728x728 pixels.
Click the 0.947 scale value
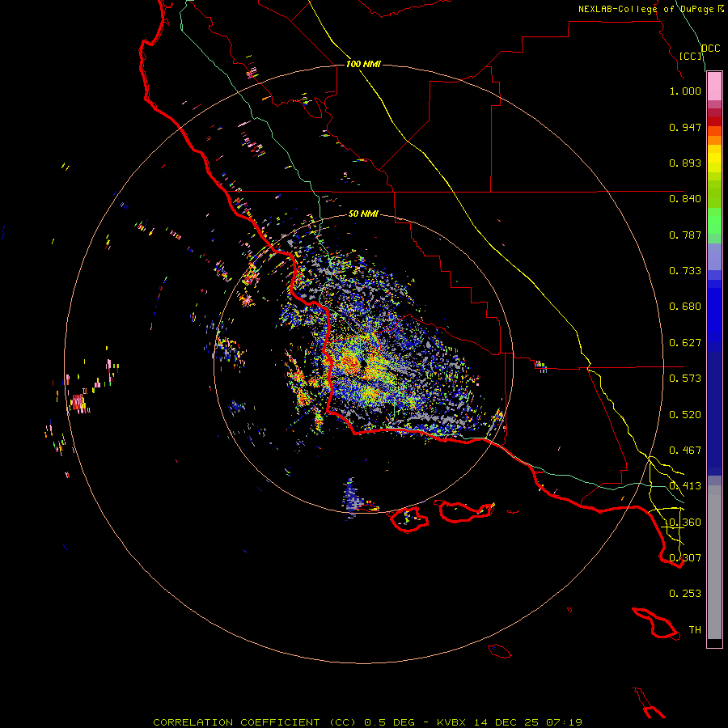[x=685, y=127]
